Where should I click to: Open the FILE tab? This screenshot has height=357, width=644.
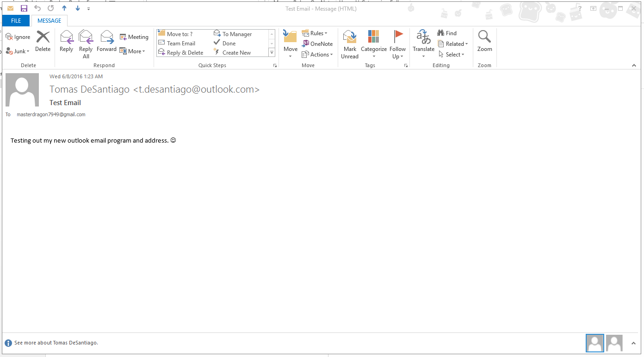coord(16,20)
